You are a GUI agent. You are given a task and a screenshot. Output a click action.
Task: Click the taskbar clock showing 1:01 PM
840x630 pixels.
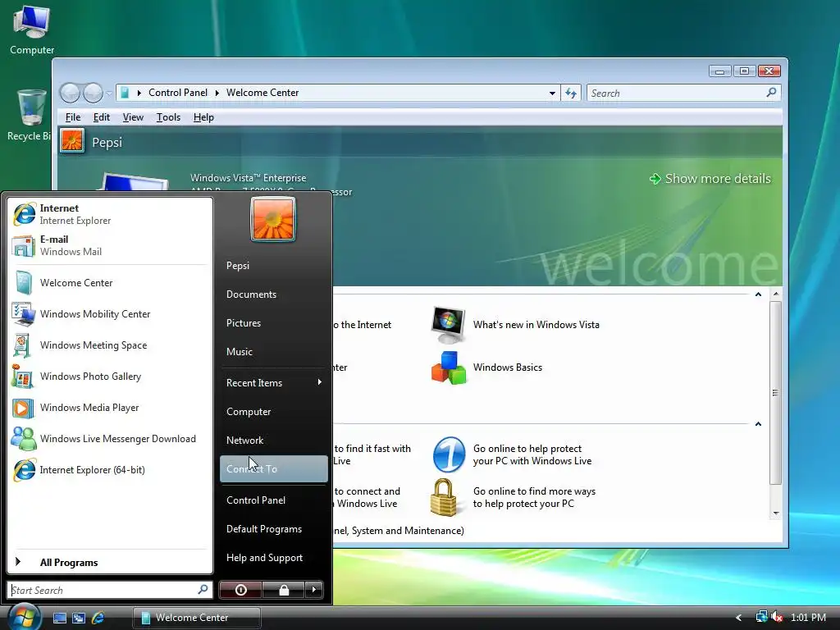[x=808, y=618]
